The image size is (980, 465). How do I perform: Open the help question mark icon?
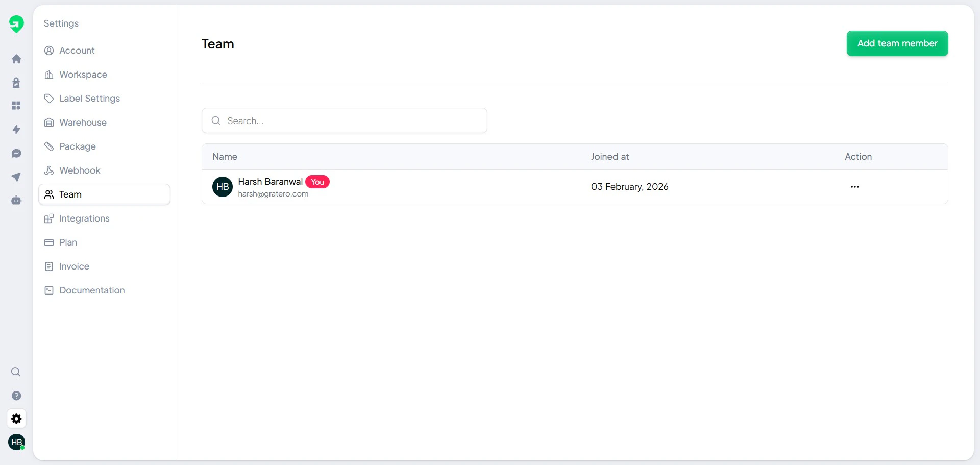(x=16, y=396)
